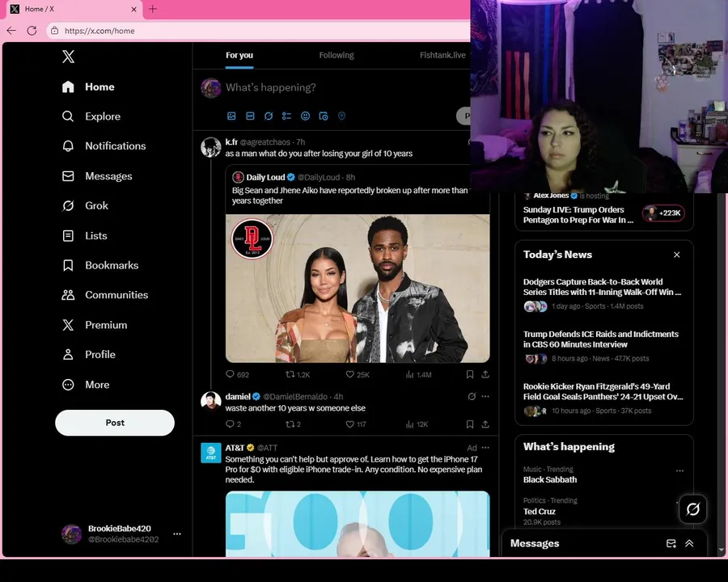Open account menu dots beside BrookieBabe420
728x582 pixels.
click(x=177, y=533)
